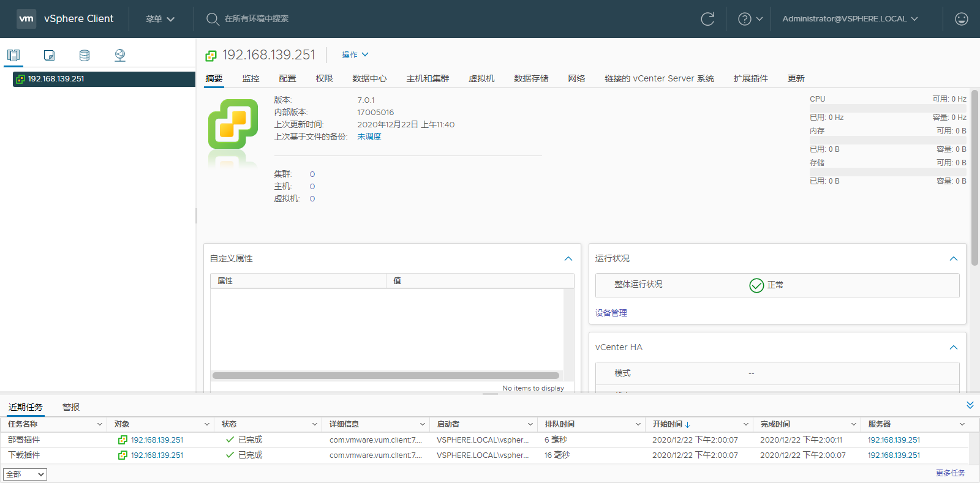The width and height of the screenshot is (980, 483).
Task: Open the 设备管理 link
Action: point(611,313)
